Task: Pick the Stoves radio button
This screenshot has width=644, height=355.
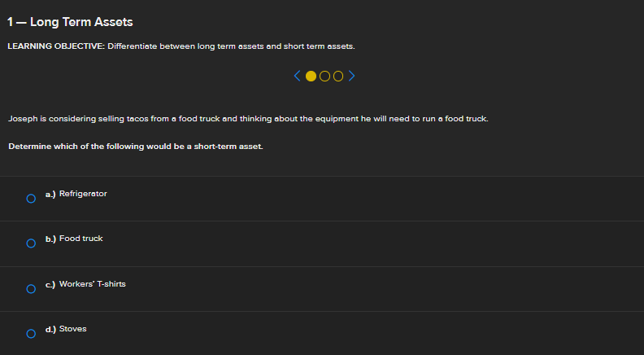Action: tap(31, 333)
